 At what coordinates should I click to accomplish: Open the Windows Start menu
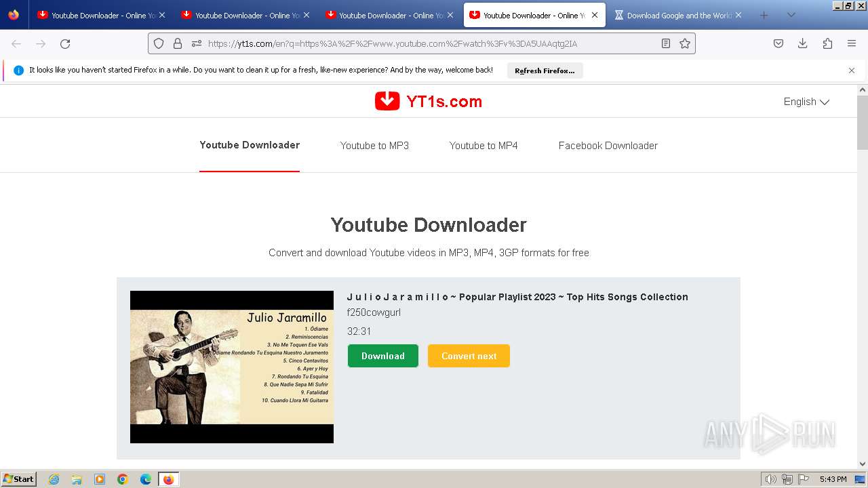(19, 479)
